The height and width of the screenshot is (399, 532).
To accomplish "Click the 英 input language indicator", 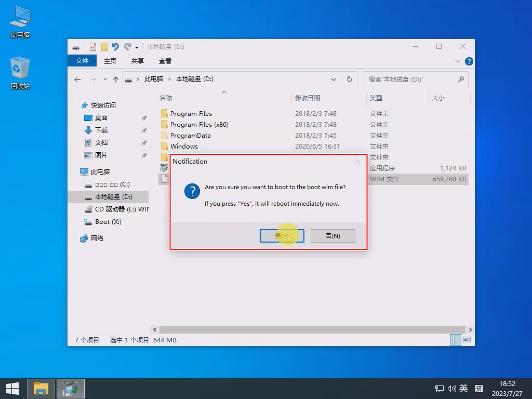I will pos(463,389).
